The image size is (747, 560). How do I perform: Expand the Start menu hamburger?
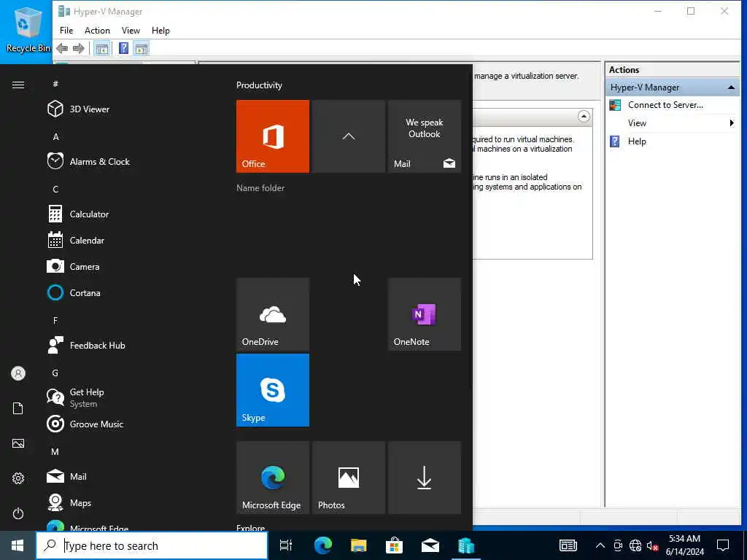pyautogui.click(x=18, y=85)
